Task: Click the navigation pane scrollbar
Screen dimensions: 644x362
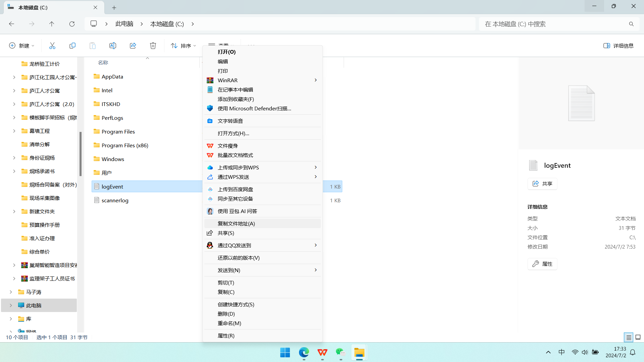Action: click(81, 154)
